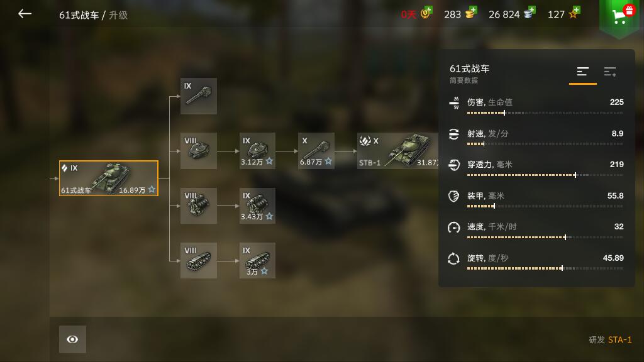Go back using the arrow icon

pos(25,14)
